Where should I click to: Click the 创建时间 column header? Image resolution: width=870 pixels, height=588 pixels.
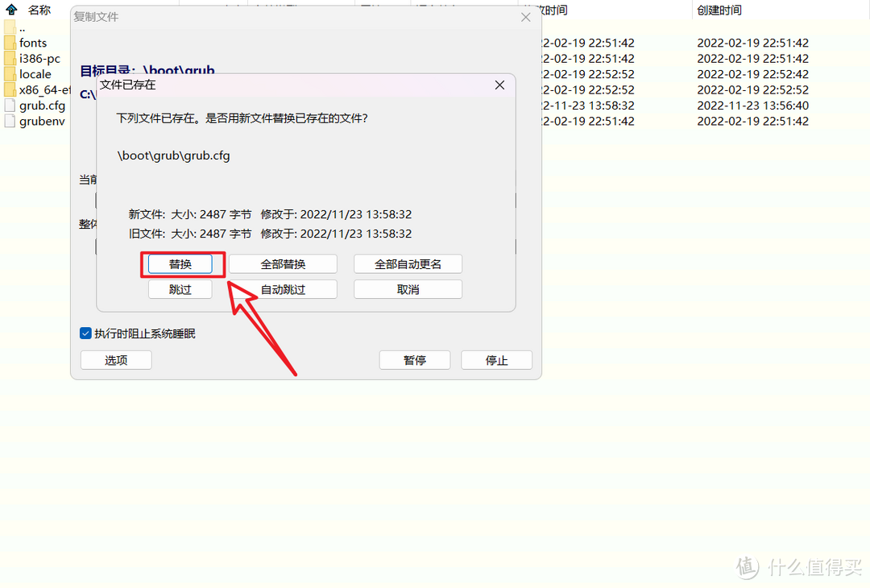click(719, 10)
